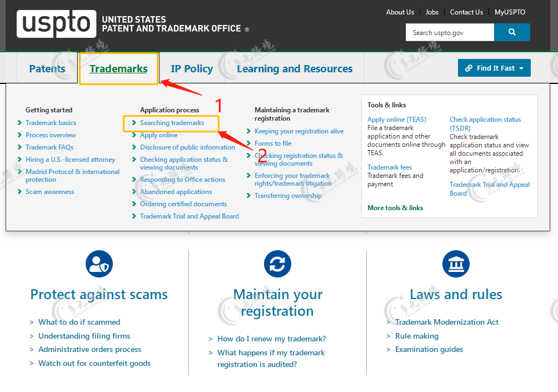Open Apply online (TEAS) tool link
The width and height of the screenshot is (558, 392).
pos(396,120)
